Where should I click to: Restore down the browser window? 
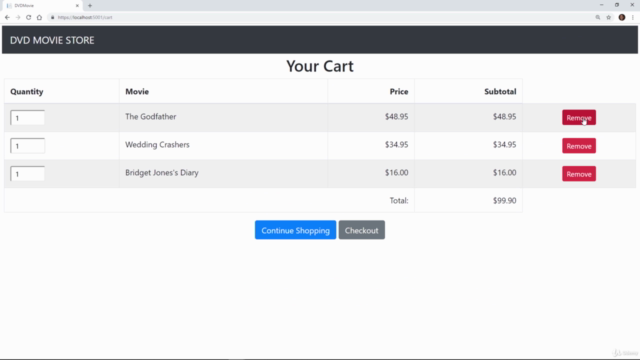[x=617, y=5]
